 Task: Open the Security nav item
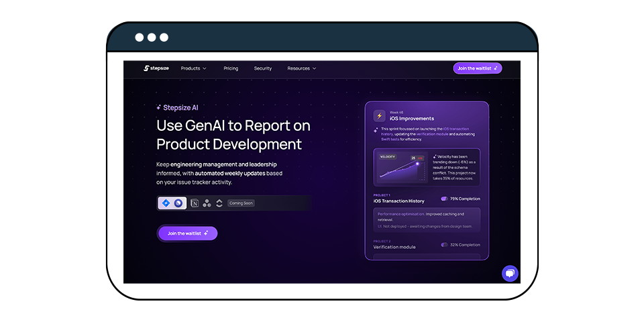(263, 68)
